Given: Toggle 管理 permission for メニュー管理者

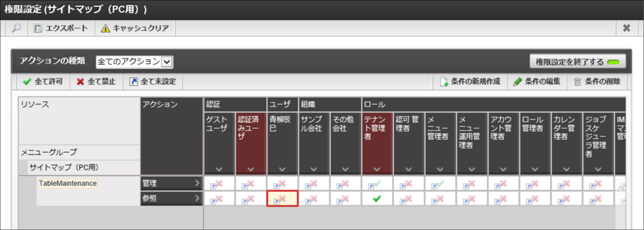Looking at the screenshot, I should (x=440, y=184).
